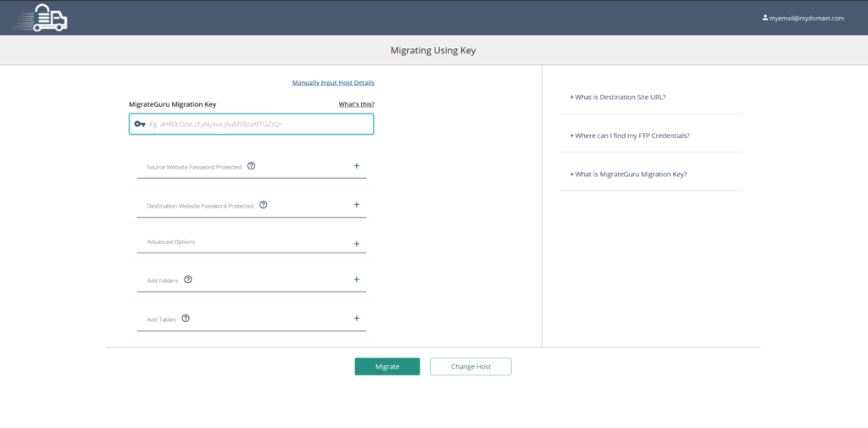Open the Manually Input Host Details link
This screenshot has height=428, width=868.
click(x=333, y=83)
